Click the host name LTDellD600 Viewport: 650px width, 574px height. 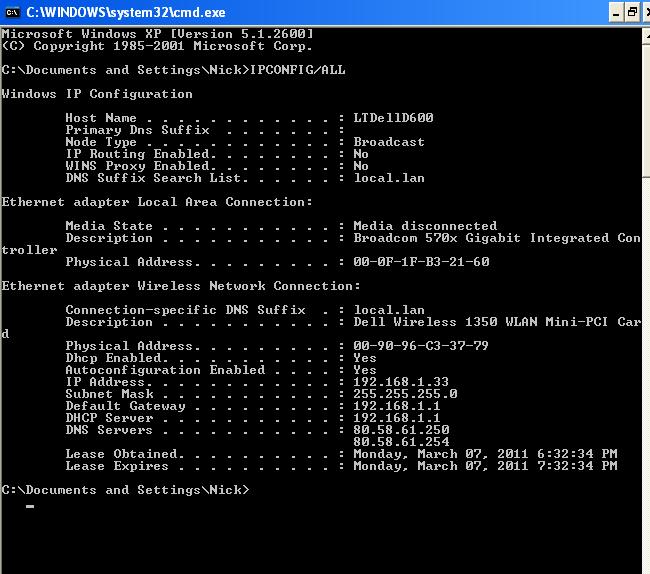pos(393,118)
